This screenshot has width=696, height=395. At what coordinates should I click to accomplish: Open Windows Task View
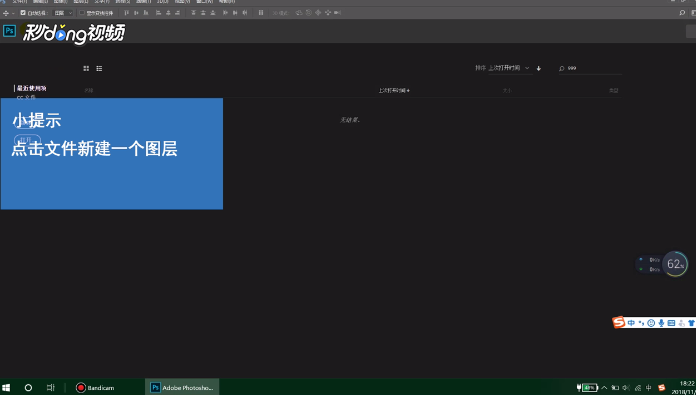tap(50, 387)
